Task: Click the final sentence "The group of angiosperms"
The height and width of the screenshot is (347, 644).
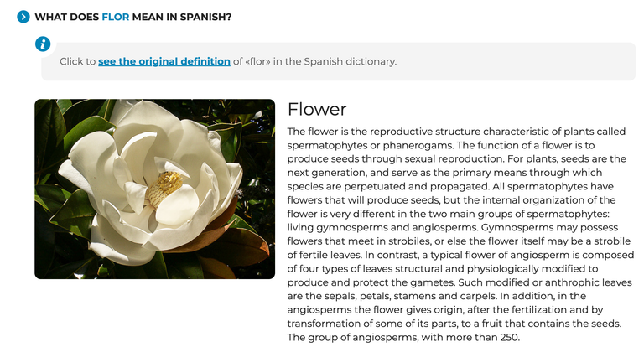Action: pyautogui.click(x=403, y=338)
